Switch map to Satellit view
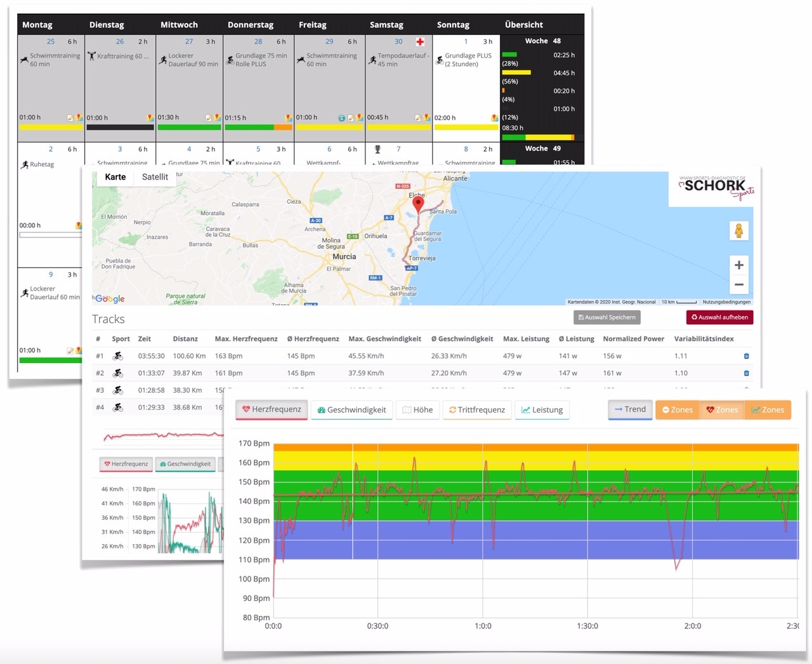Viewport: 812px width, 664px height. [155, 177]
